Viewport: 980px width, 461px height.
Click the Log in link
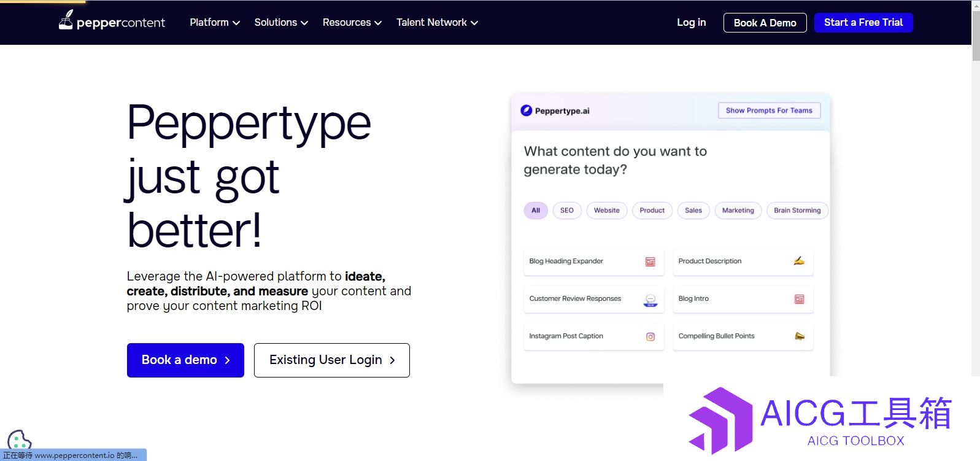pos(692,23)
